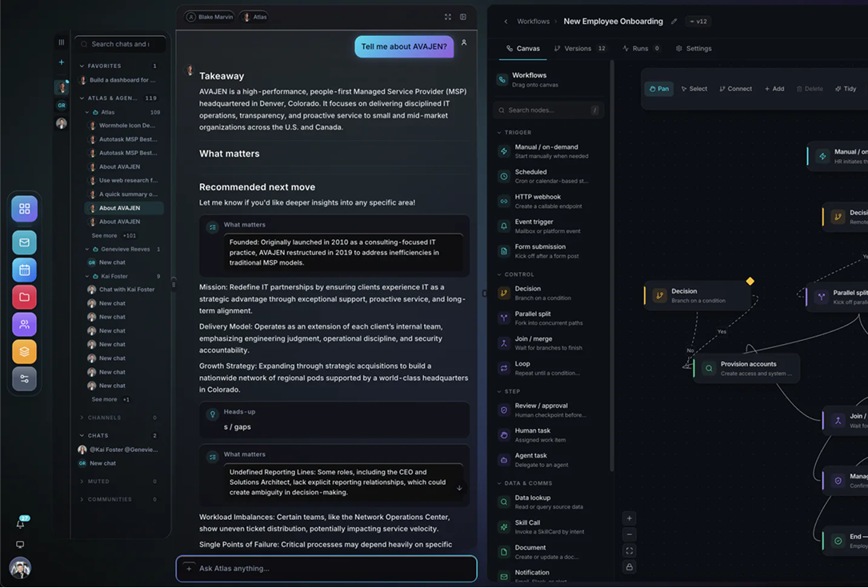The image size is (868, 588).
Task: Select the Pan canvas tool
Action: coord(658,89)
